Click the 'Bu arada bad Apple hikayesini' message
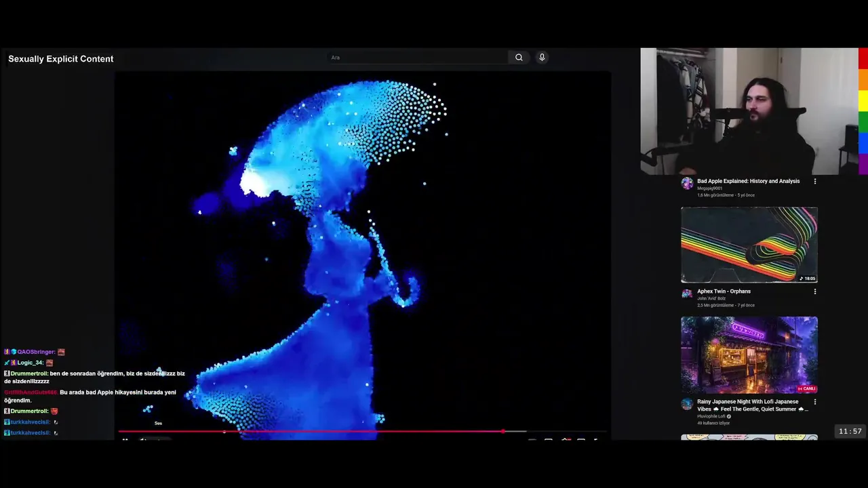The width and height of the screenshot is (868, 488). 90,396
